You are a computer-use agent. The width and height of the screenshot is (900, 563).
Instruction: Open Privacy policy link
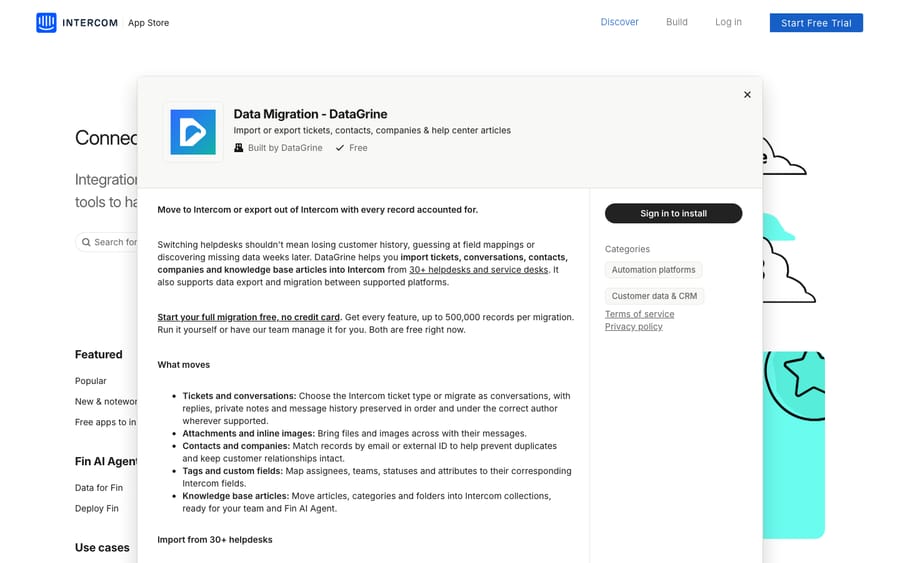coord(634,327)
